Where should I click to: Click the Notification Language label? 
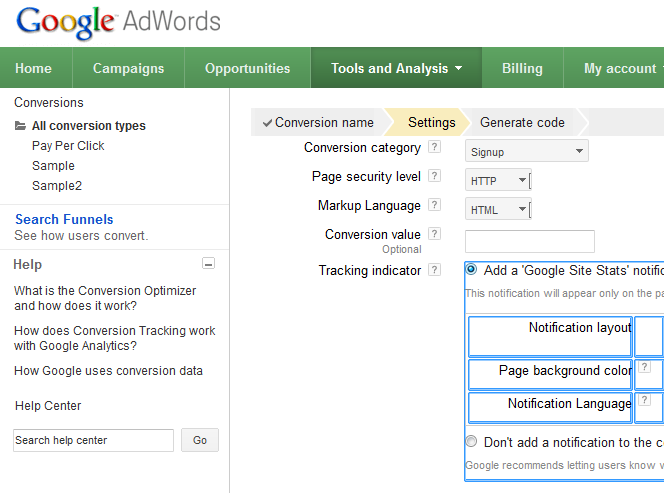pos(570,404)
